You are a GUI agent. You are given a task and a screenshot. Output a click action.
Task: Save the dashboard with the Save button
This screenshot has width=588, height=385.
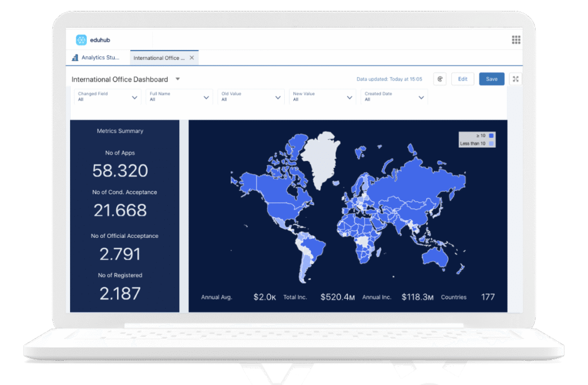coord(492,79)
